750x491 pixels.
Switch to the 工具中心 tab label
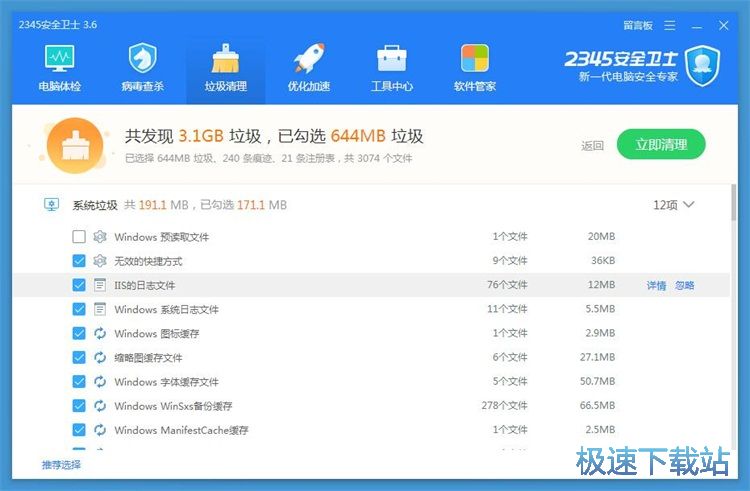(392, 87)
